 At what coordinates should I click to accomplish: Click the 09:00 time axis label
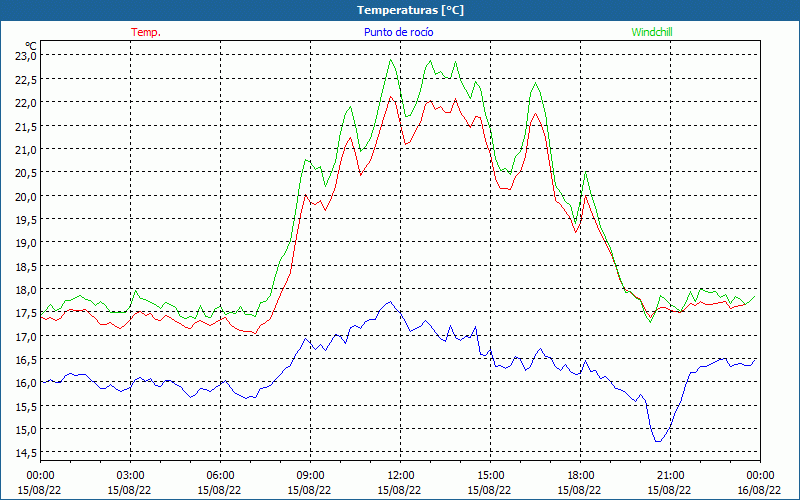[310, 476]
